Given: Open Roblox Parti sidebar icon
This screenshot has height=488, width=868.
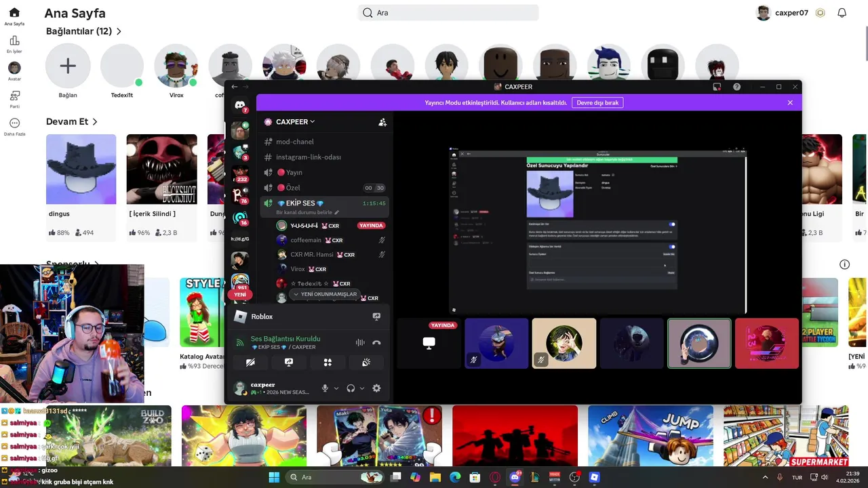Looking at the screenshot, I should [14, 96].
